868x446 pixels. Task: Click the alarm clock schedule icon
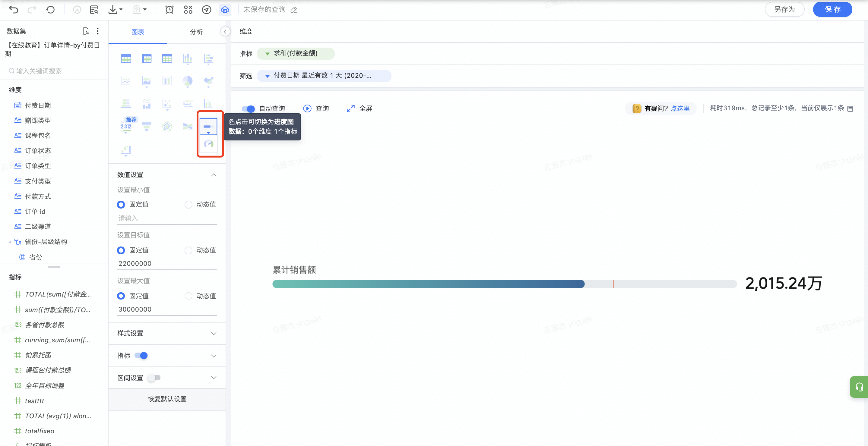(169, 10)
